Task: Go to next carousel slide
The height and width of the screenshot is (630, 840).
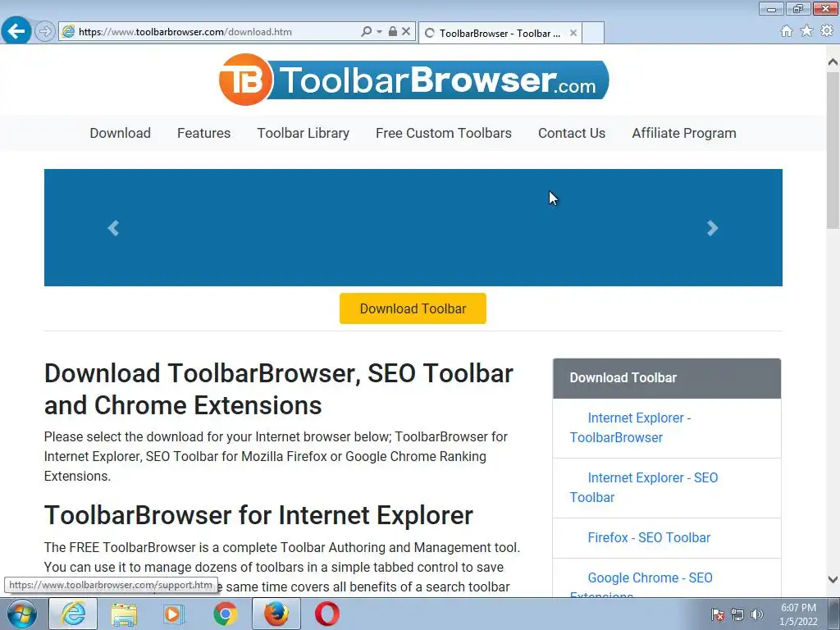Action: coord(712,228)
